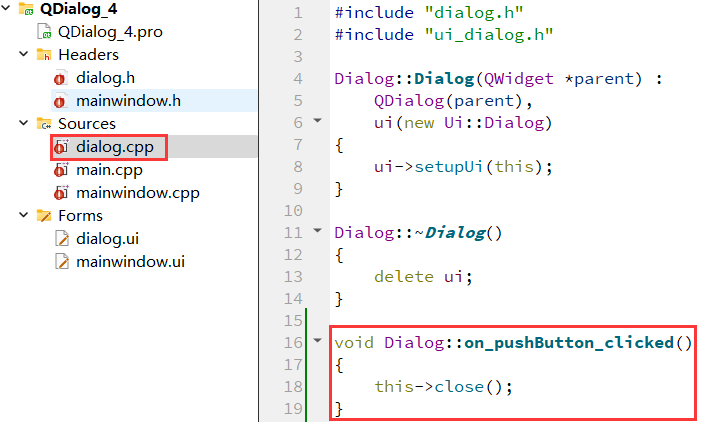This screenshot has width=705, height=422.
Task: Click QDialog(parent) on line 5
Action: coord(448,101)
